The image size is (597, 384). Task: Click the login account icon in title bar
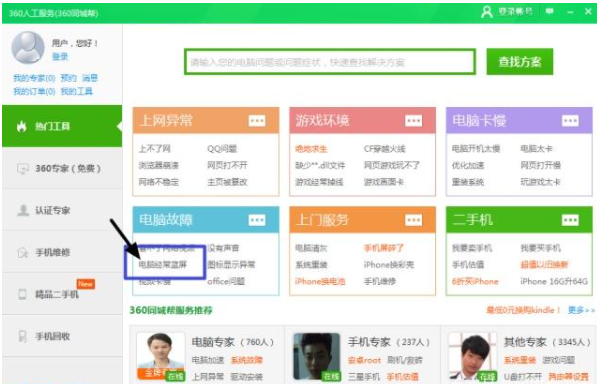coord(487,12)
